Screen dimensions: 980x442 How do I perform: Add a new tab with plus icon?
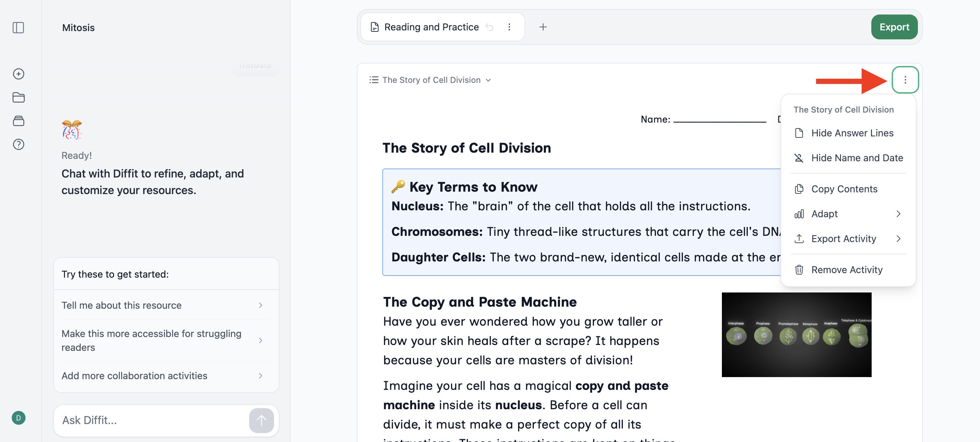tap(543, 27)
